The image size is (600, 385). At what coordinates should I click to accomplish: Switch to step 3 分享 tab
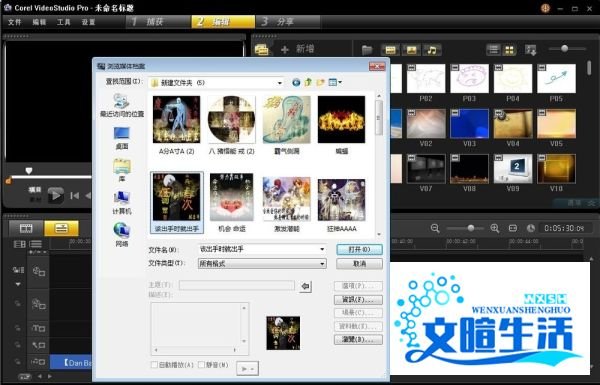coord(288,22)
